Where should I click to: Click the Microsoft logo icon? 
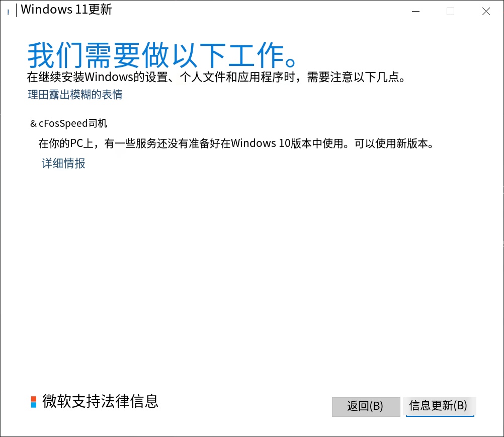(33, 402)
